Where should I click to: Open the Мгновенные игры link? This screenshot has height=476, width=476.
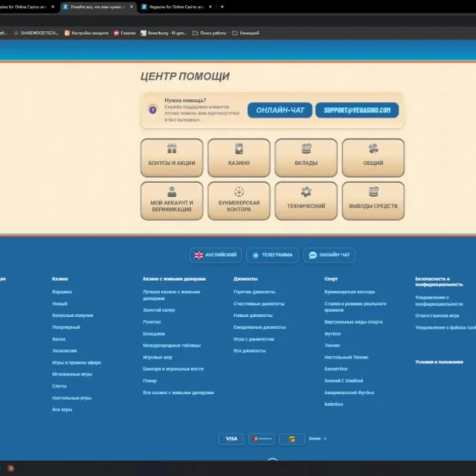click(72, 374)
